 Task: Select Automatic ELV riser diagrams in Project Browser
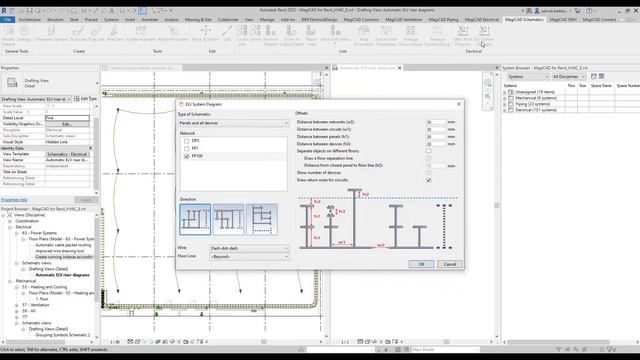click(x=62, y=275)
